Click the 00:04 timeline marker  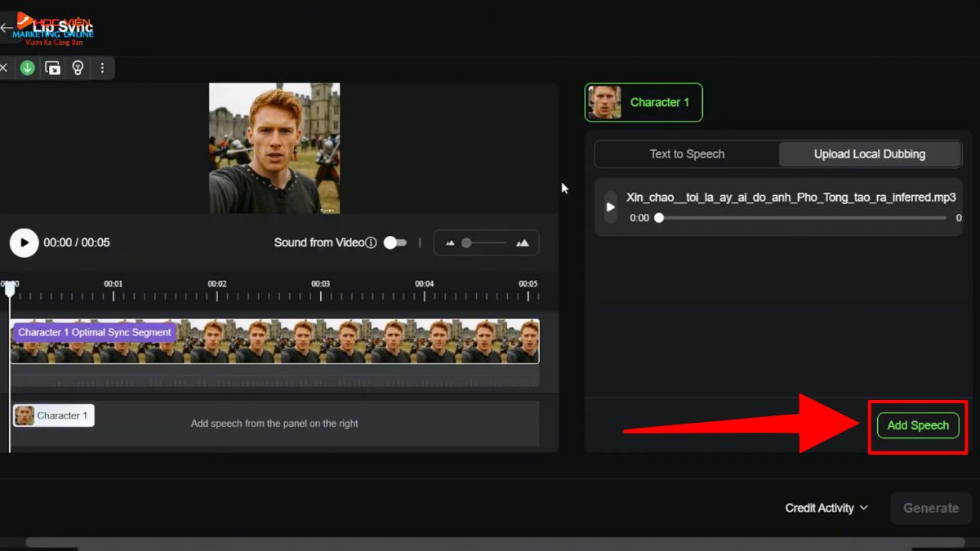point(424,284)
